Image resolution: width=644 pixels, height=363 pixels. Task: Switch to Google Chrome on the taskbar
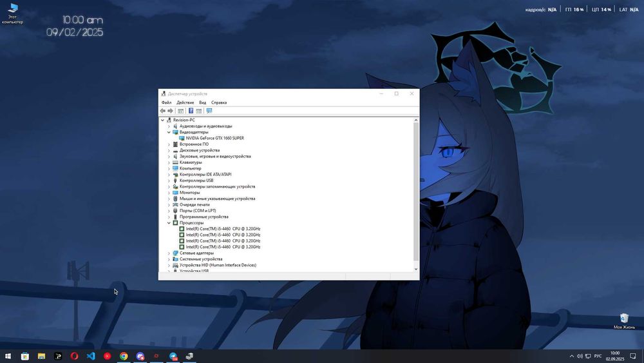(x=124, y=356)
